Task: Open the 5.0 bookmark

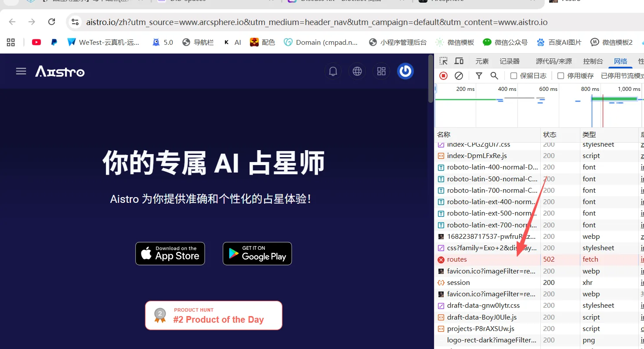Action: 163,42
